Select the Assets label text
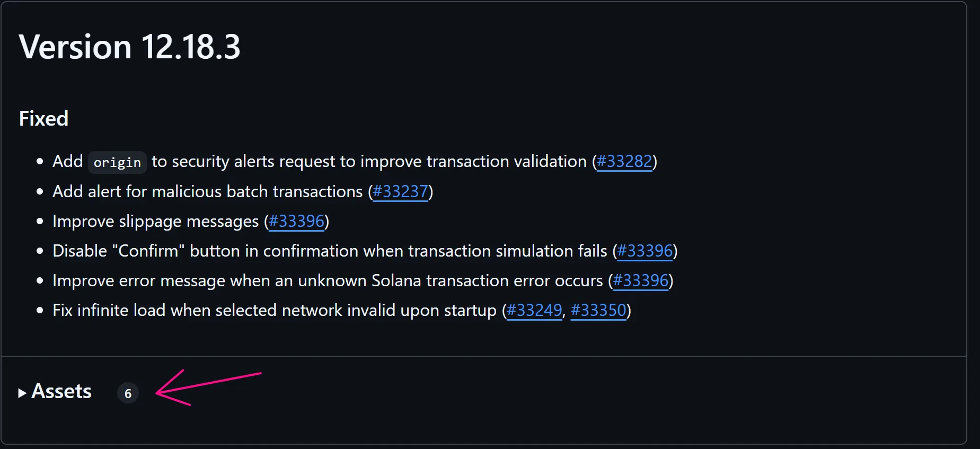 click(x=61, y=392)
